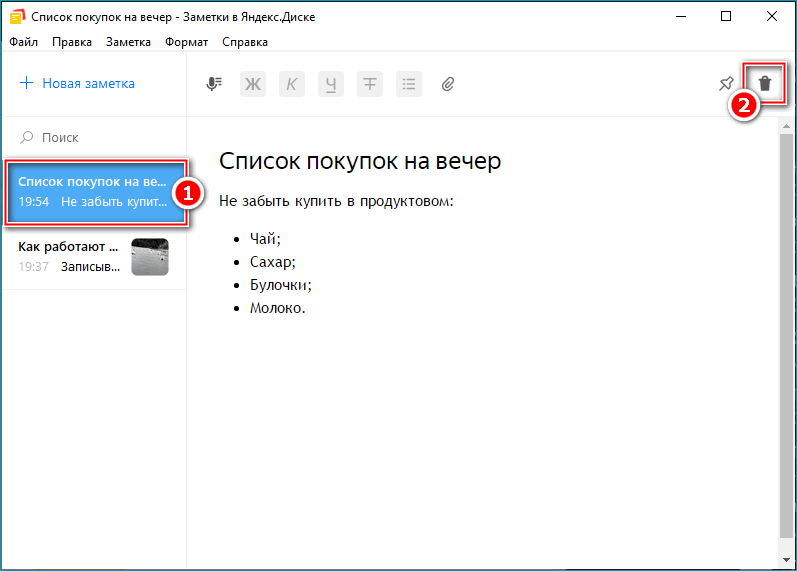Open the Справка menu
The image size is (797, 571).
click(245, 42)
